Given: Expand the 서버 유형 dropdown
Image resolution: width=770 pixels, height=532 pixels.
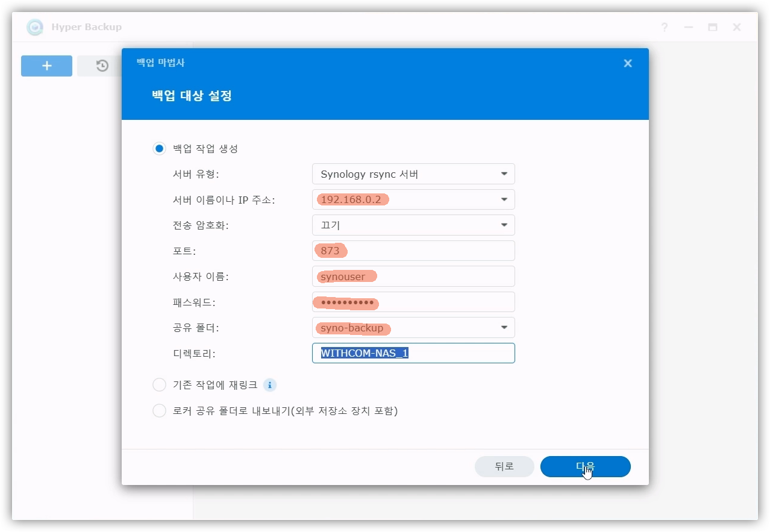Looking at the screenshot, I should click(x=504, y=174).
